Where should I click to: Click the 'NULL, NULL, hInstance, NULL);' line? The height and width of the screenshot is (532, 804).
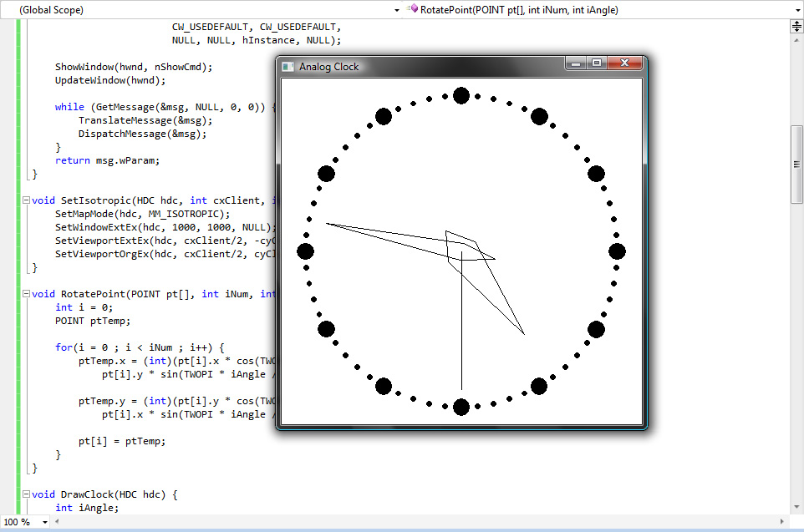[257, 40]
